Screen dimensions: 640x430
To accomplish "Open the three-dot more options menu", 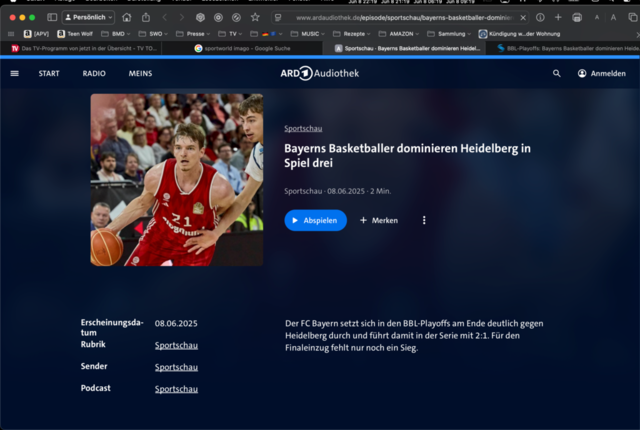I will click(x=424, y=220).
